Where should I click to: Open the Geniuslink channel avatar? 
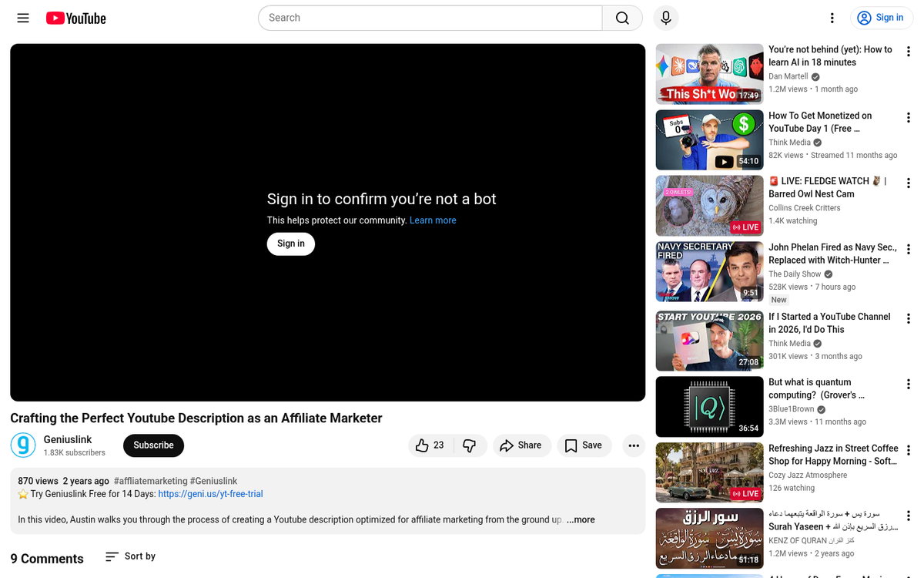click(x=23, y=445)
